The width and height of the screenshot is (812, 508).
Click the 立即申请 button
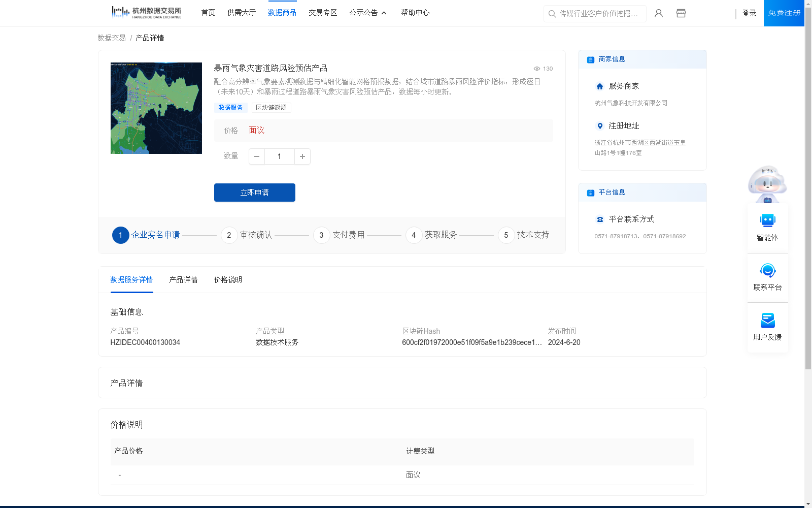(255, 193)
